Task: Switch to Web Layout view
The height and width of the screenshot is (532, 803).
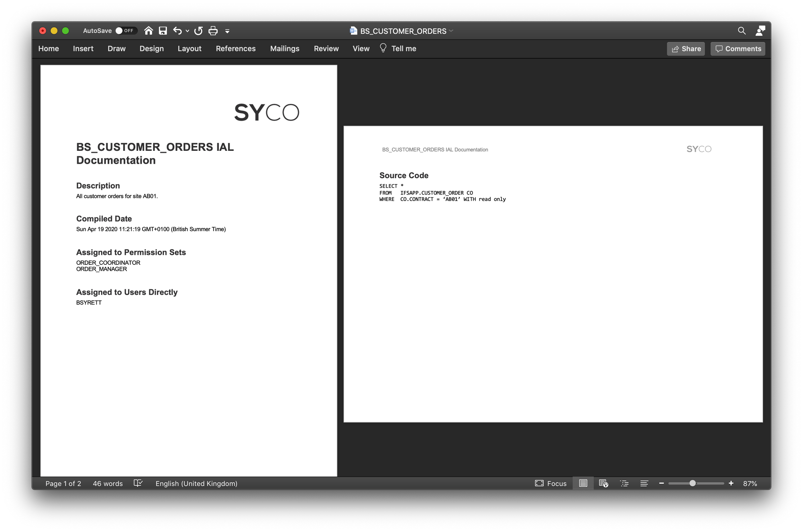Action: coord(603,483)
